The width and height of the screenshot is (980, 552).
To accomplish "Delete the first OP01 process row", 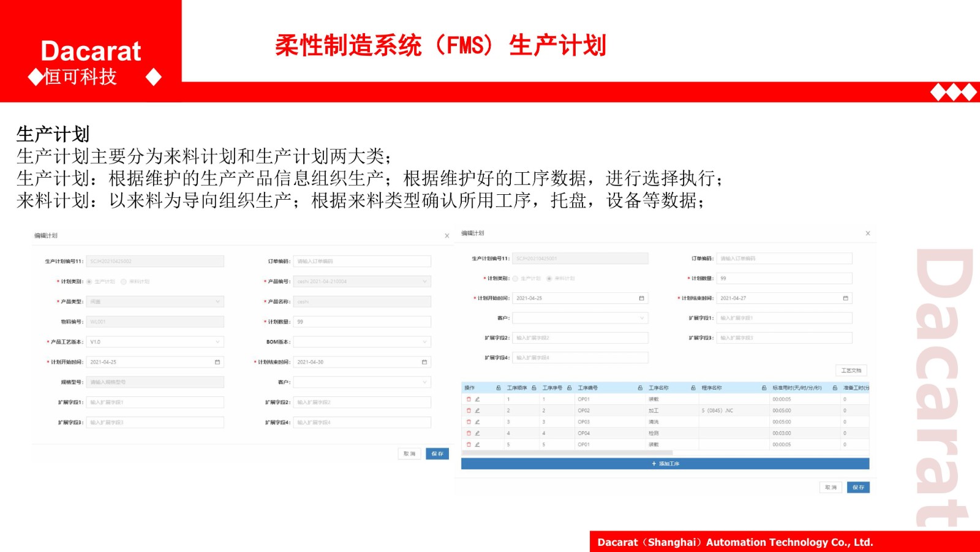I will [469, 399].
